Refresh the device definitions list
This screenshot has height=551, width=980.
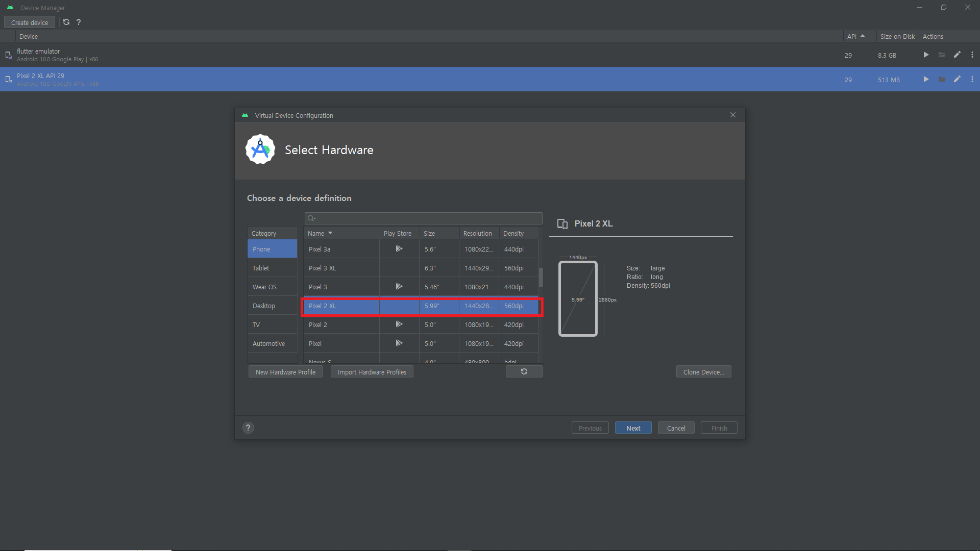coord(524,371)
